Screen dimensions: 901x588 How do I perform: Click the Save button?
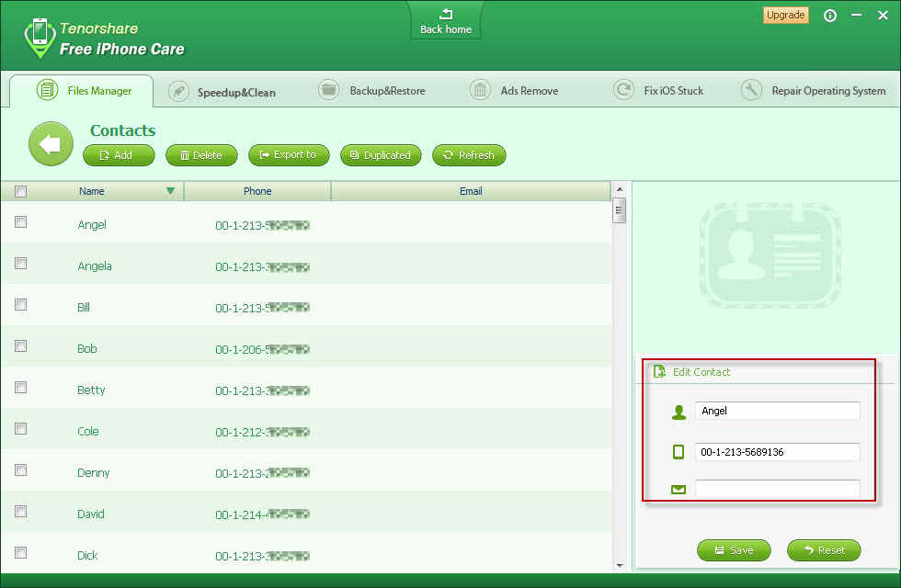(x=734, y=550)
